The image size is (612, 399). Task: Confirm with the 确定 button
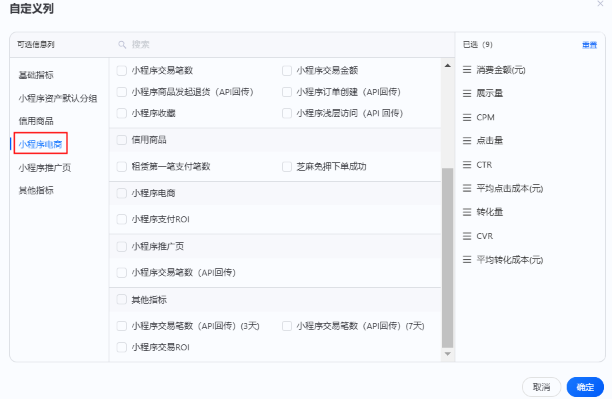(585, 387)
